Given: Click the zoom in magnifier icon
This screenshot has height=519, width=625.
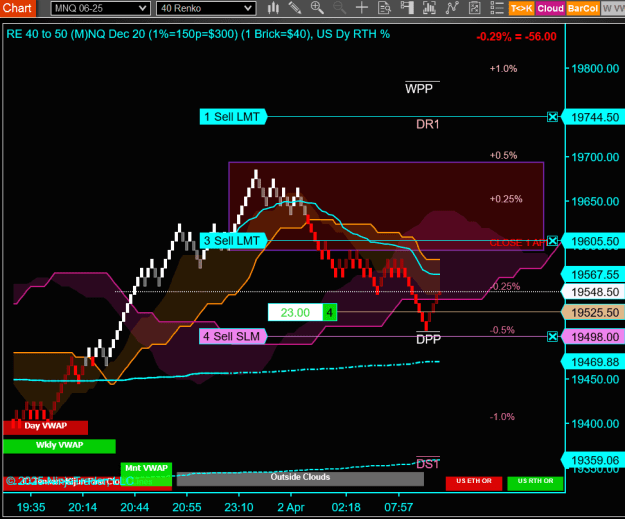Looking at the screenshot, I should [317, 8].
